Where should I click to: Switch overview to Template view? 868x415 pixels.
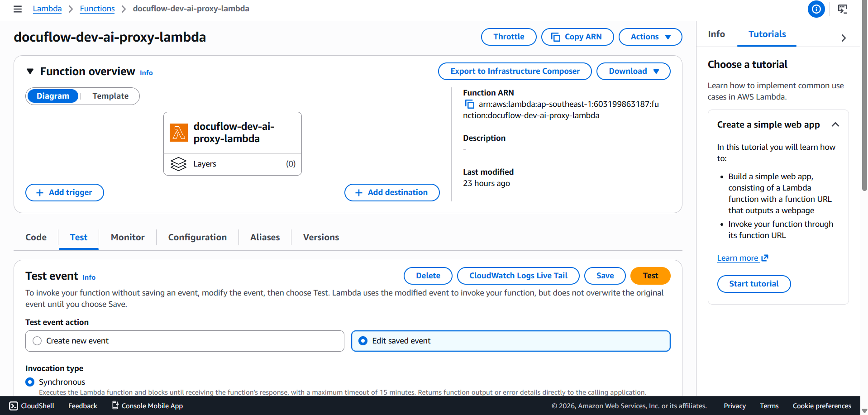pyautogui.click(x=110, y=96)
